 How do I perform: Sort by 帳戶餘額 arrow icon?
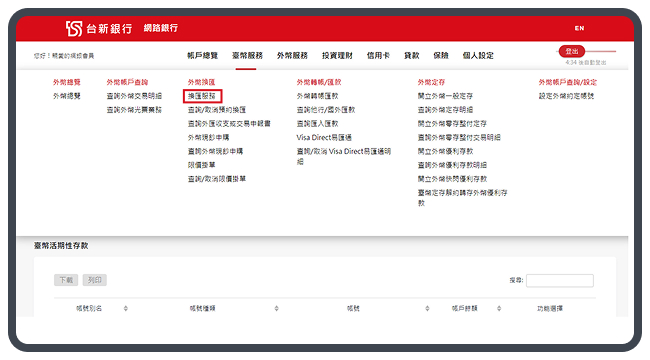coord(499,309)
